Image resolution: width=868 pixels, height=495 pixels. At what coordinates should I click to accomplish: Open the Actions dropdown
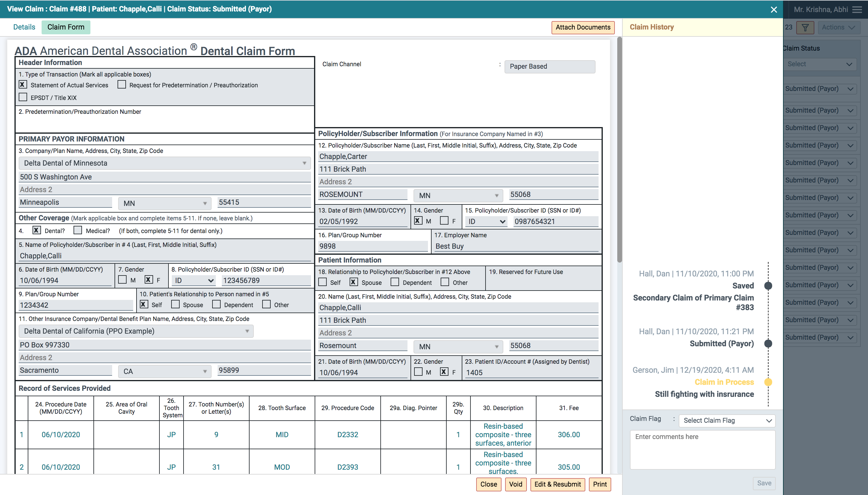839,27
